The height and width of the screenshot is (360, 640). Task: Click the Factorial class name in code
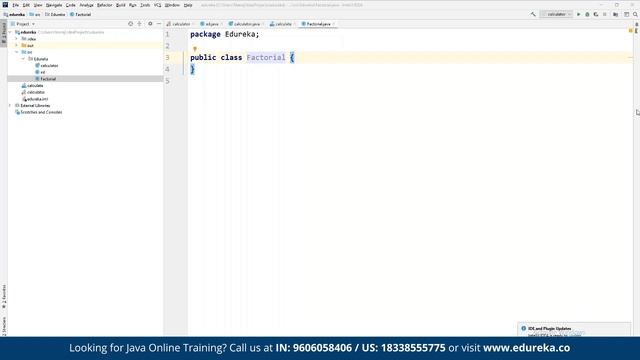point(266,58)
